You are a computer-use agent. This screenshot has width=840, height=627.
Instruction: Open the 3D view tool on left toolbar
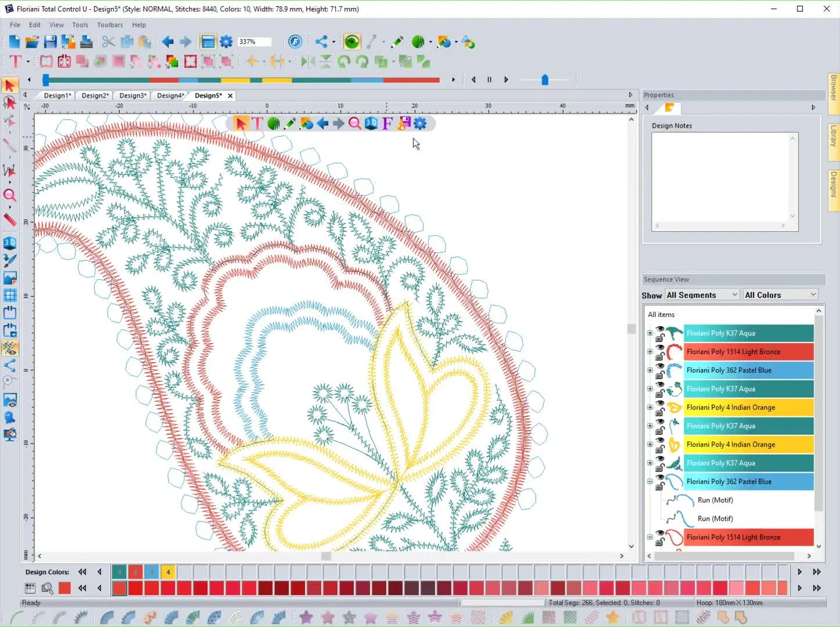click(x=10, y=243)
